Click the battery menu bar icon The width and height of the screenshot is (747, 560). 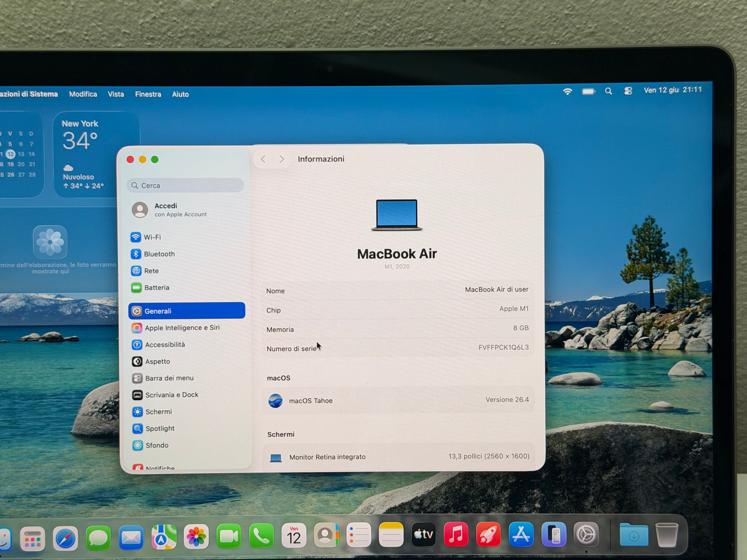click(588, 91)
